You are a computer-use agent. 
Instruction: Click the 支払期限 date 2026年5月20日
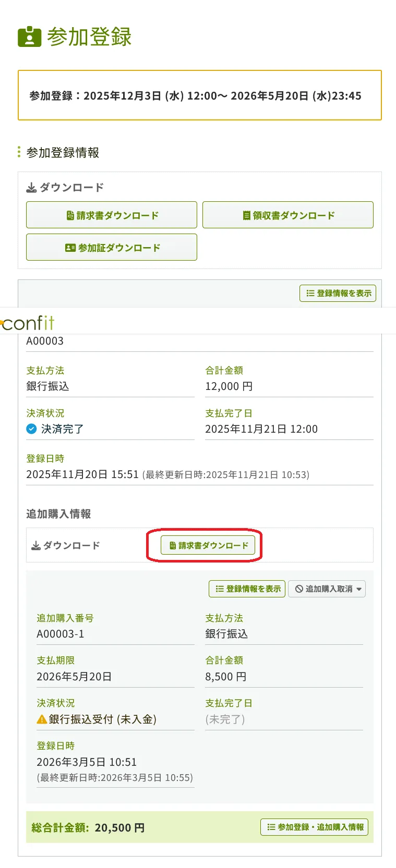(x=74, y=677)
